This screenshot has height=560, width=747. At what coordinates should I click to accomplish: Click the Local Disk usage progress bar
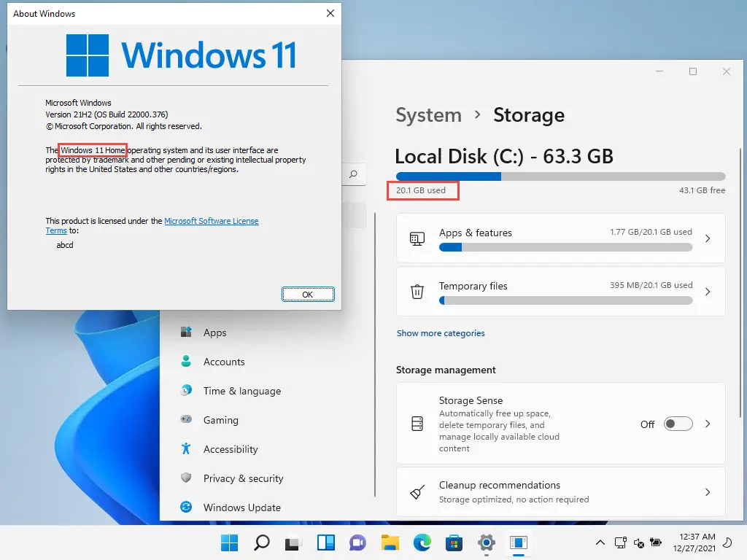click(561, 176)
